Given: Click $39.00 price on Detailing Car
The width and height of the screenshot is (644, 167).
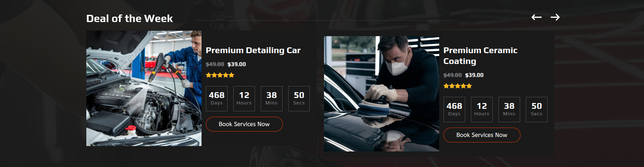Looking at the screenshot, I should point(237,64).
